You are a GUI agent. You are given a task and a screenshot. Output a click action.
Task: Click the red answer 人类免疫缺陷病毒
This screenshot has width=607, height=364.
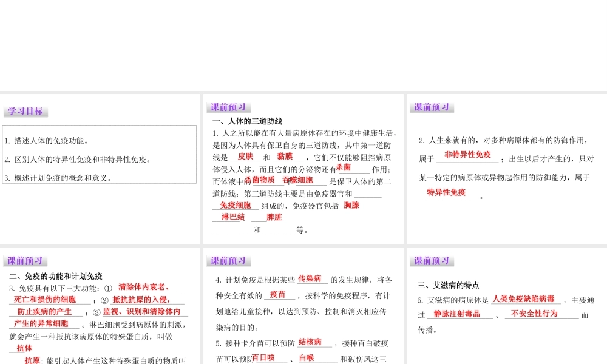[523, 299]
